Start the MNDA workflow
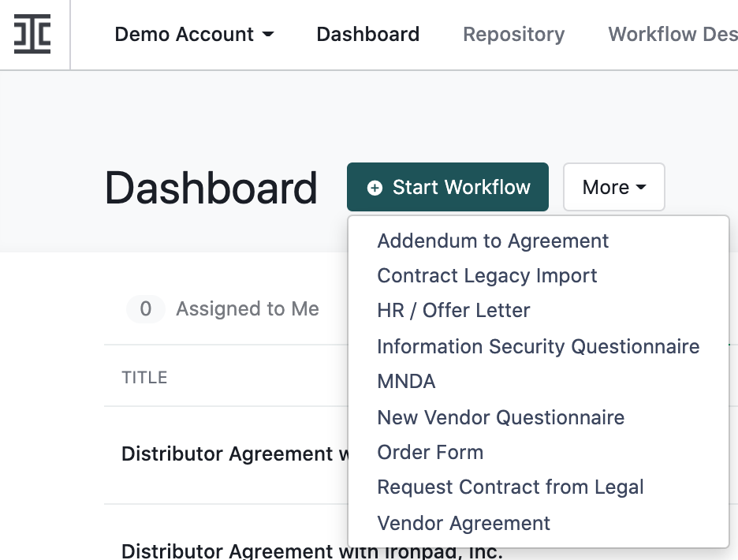This screenshot has height=560, width=738. click(406, 382)
